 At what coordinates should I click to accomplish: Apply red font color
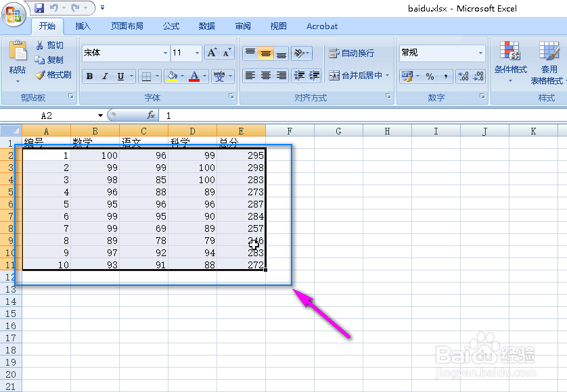pyautogui.click(x=194, y=76)
